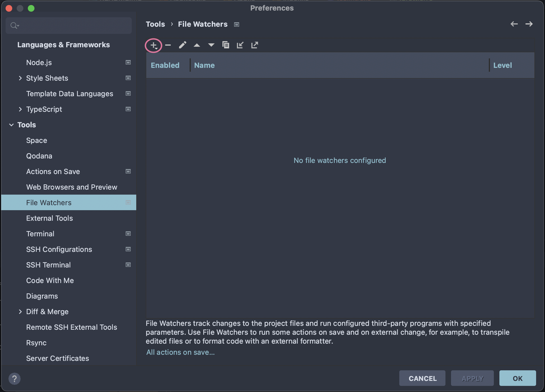Expand the Diff & Merge node
The height and width of the screenshot is (392, 545).
point(20,312)
